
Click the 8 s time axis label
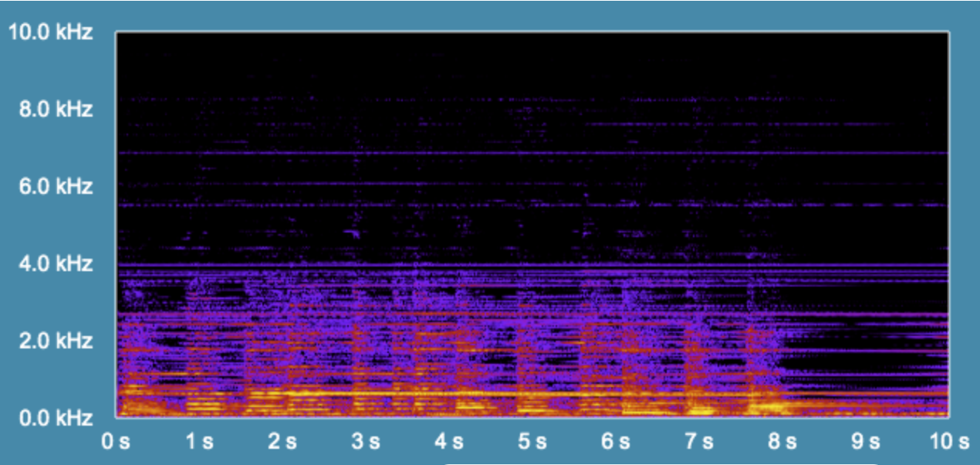(782, 443)
